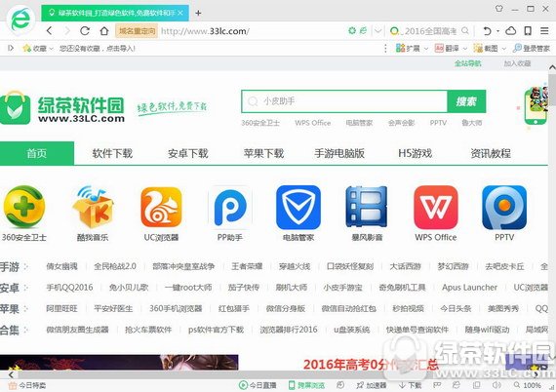
Task: Click the back navigation arrow
Action: click(50, 31)
